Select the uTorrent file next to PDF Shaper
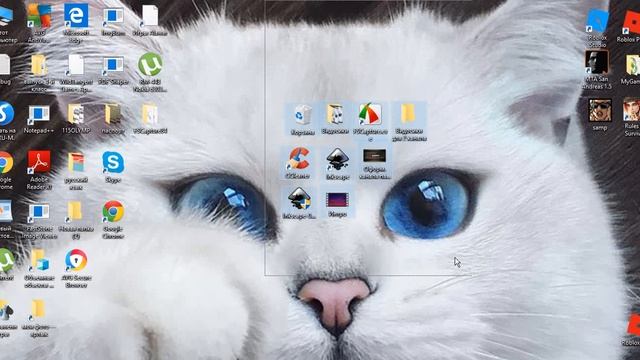Image resolution: width=640 pixels, height=360 pixels. [x=150, y=73]
